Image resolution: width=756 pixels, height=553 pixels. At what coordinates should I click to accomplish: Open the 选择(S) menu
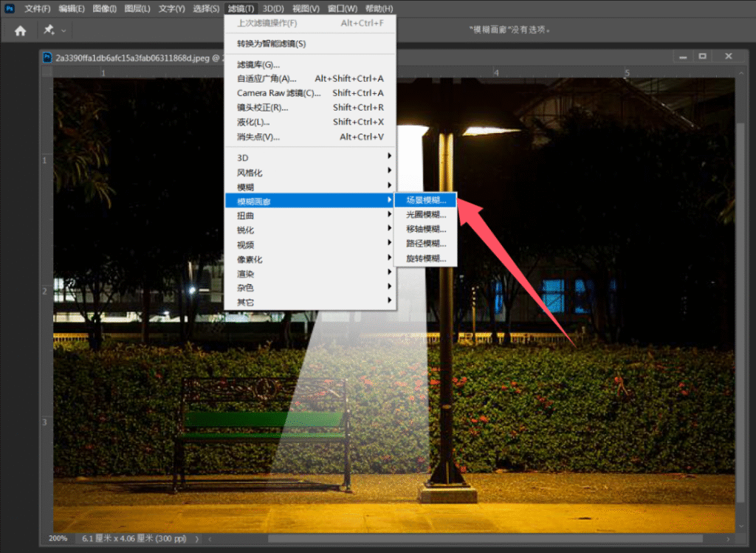[206, 9]
